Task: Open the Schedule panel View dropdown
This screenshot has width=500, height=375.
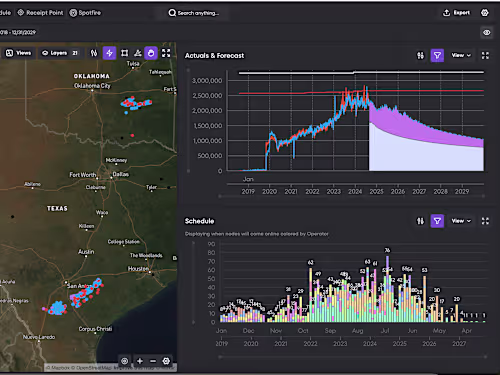Action: pos(461,221)
